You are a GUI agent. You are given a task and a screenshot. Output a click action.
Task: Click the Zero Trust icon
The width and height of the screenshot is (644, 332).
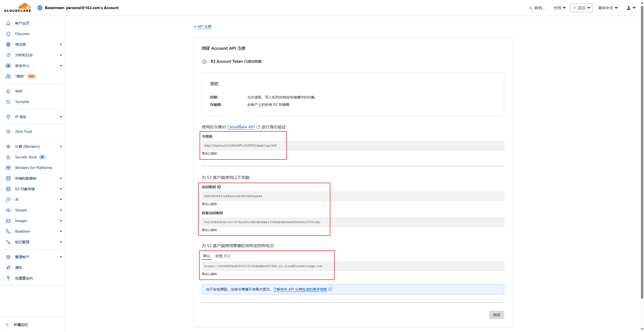(8, 132)
